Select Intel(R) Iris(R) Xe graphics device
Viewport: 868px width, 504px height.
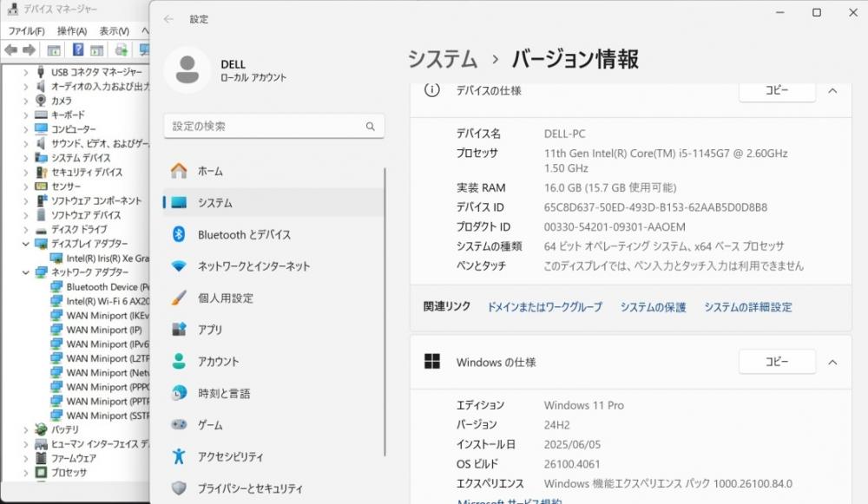pos(100,259)
